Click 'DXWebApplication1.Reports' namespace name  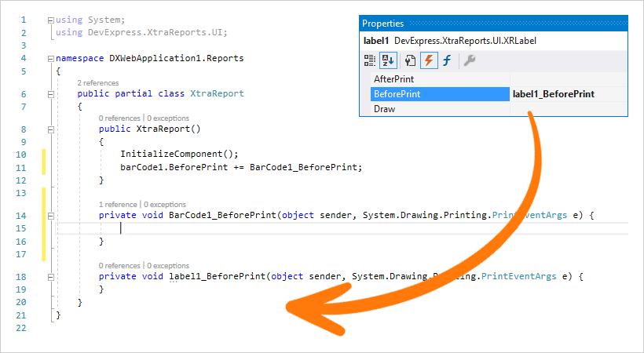click(x=176, y=58)
